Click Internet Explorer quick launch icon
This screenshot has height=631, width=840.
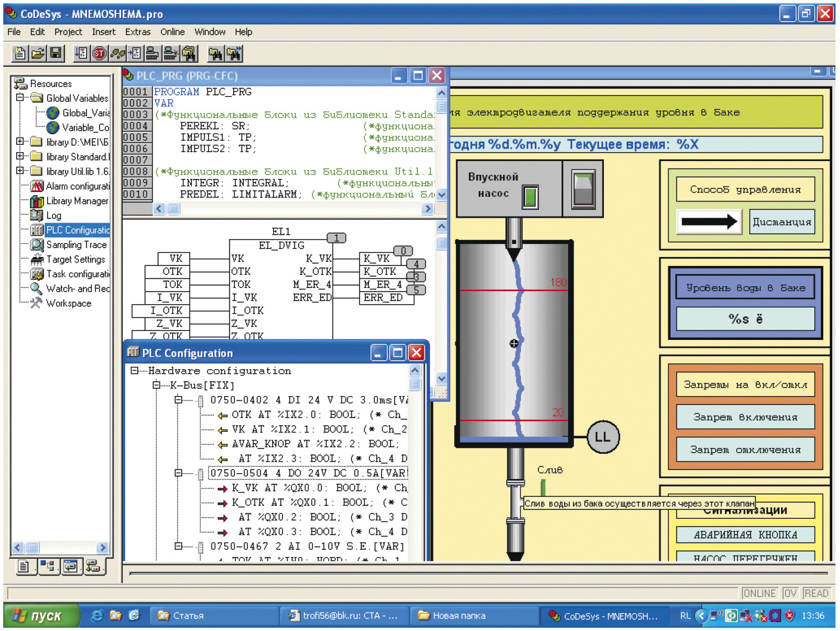pos(97,615)
